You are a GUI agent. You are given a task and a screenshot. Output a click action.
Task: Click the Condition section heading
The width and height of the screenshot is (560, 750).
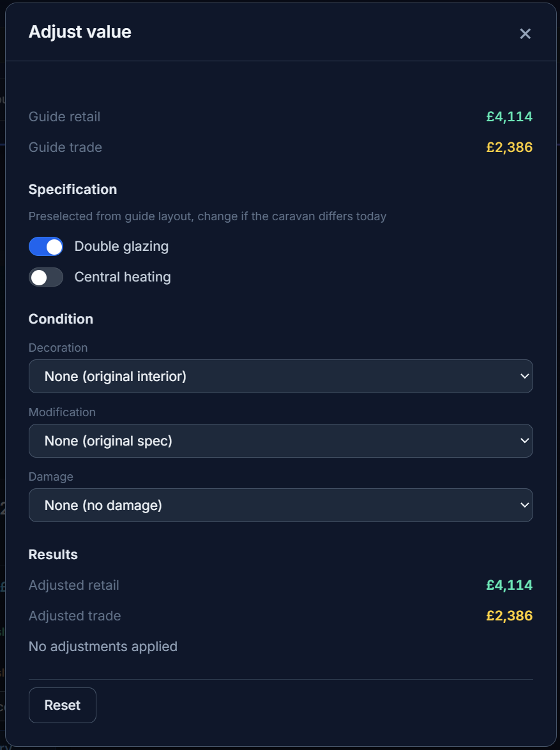[61, 319]
